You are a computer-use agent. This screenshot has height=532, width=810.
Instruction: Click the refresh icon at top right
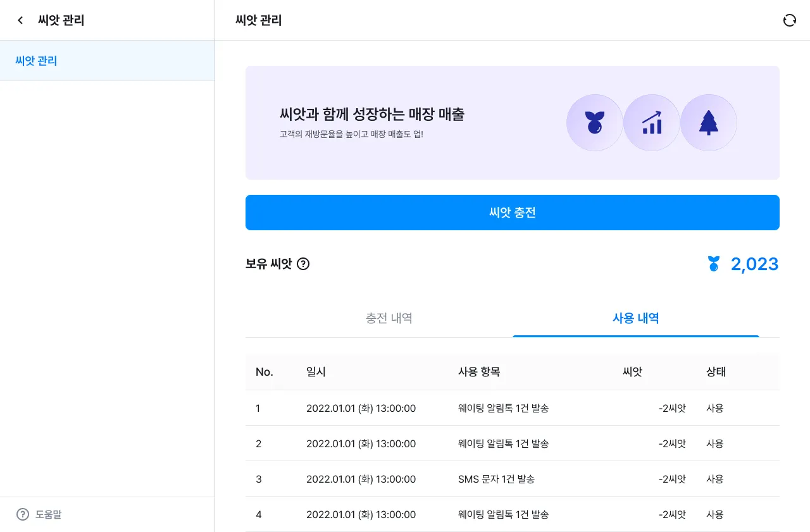click(789, 20)
